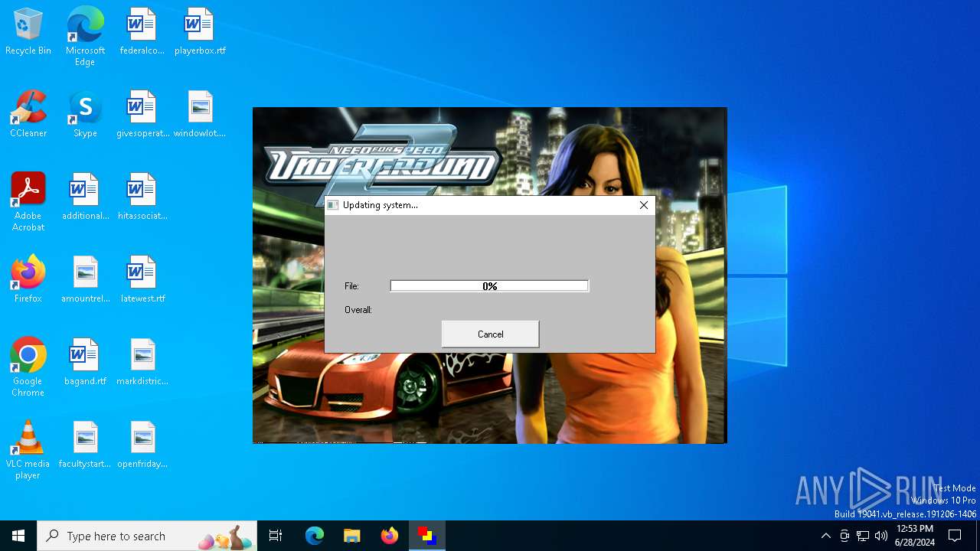Click the 'Updating system...' title text
Viewport: 980px width, 551px height.
[x=381, y=205]
